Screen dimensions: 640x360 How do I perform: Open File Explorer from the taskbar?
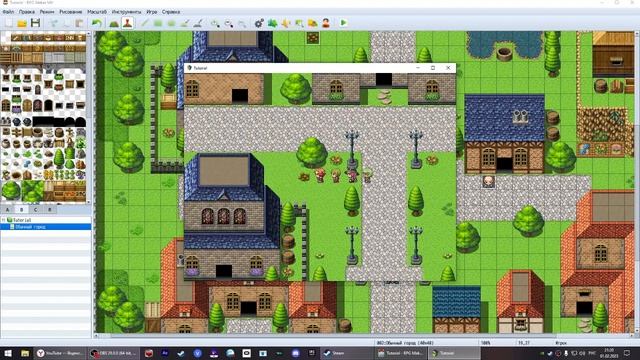[25, 353]
